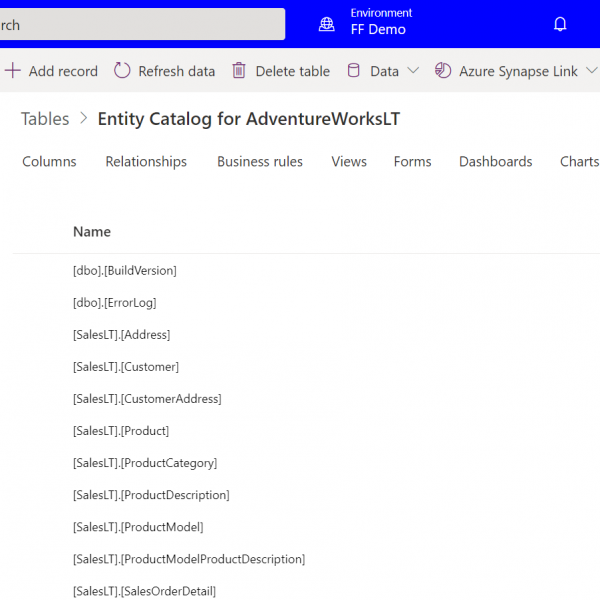This screenshot has width=600, height=600.
Task: Click the plus icon for Add record
Action: coord(13,71)
